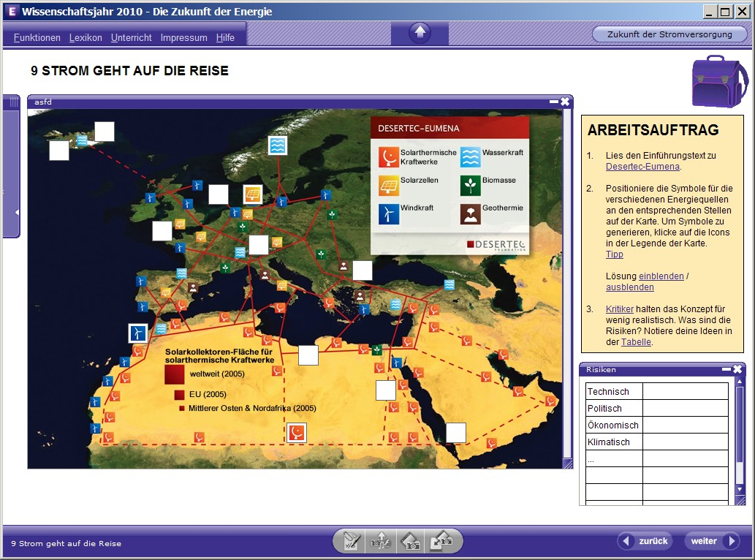
Task: Open the Impressum menu item
Action: 184,37
